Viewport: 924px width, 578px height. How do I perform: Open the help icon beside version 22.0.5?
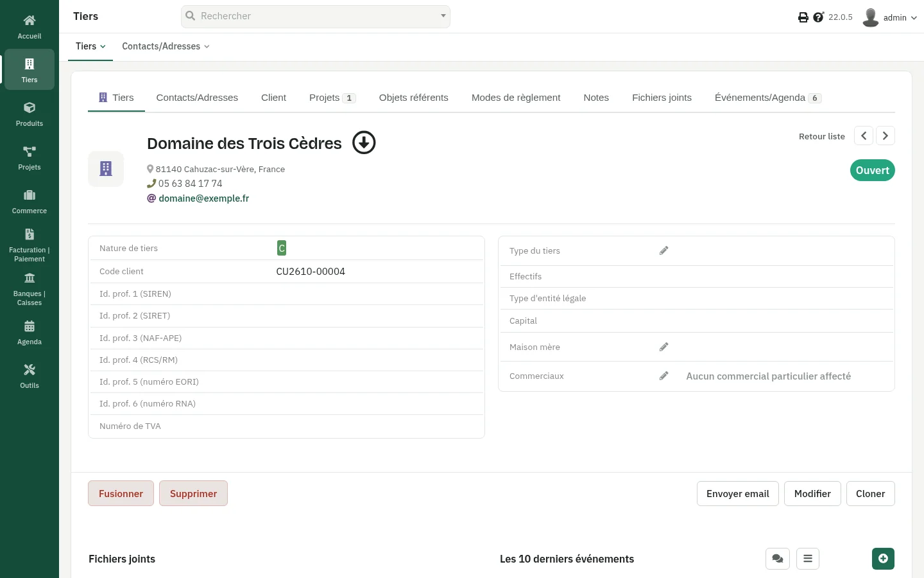click(x=818, y=17)
